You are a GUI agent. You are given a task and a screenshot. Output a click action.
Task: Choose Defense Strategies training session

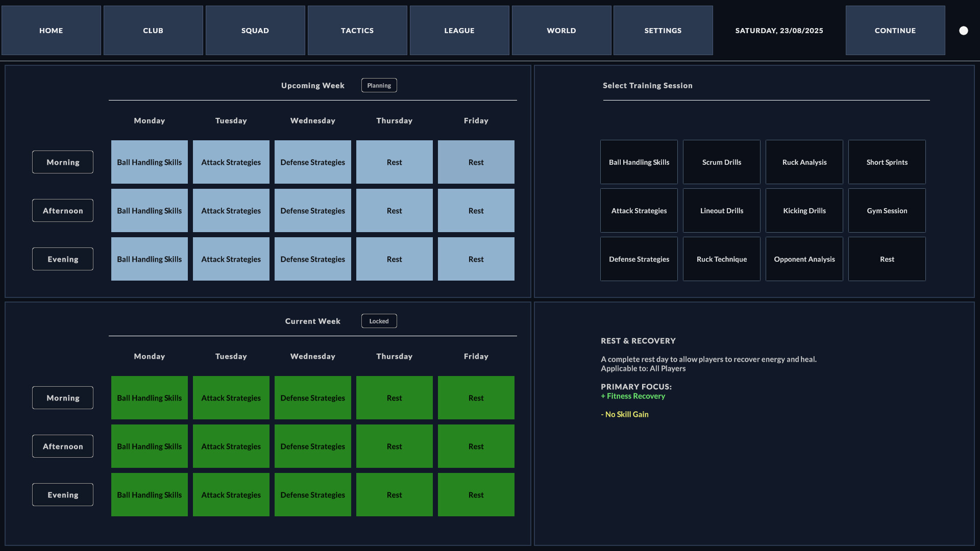coord(639,259)
